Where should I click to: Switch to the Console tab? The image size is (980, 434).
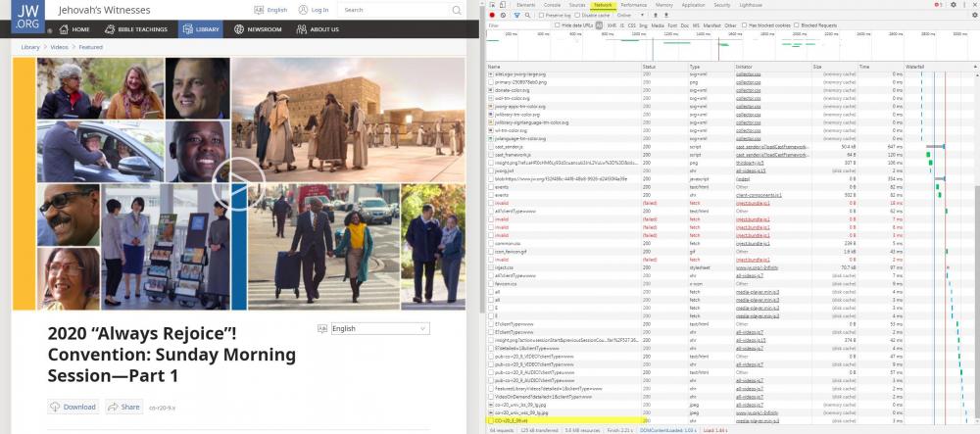(552, 5)
